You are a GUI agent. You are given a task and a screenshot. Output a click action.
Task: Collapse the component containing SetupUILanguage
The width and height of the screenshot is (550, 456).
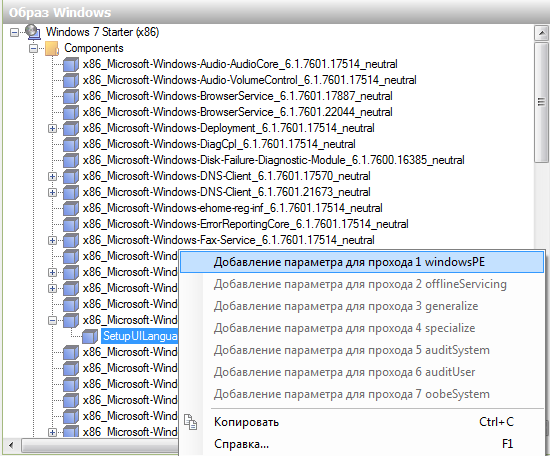click(x=52, y=320)
